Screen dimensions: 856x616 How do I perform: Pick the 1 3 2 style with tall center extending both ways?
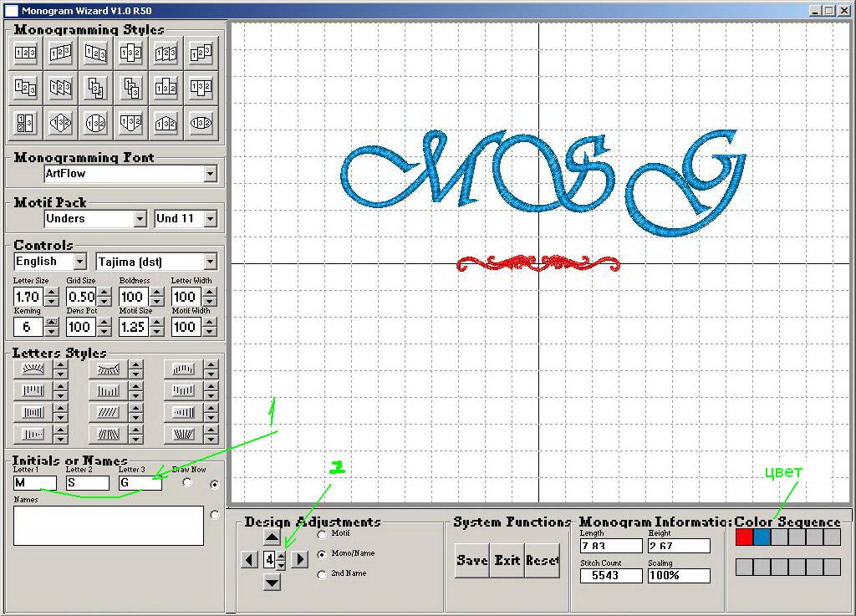point(131,53)
